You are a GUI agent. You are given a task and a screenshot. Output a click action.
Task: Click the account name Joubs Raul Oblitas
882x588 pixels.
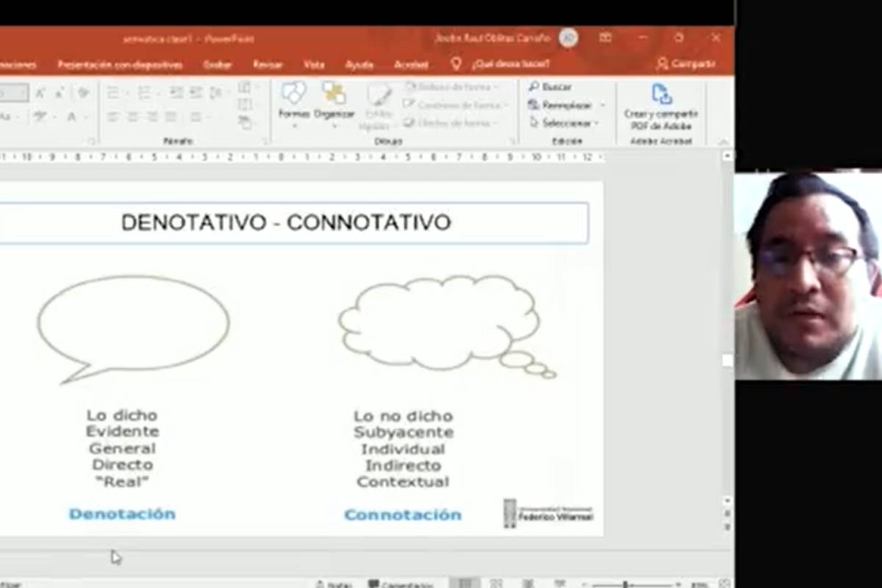[492, 38]
